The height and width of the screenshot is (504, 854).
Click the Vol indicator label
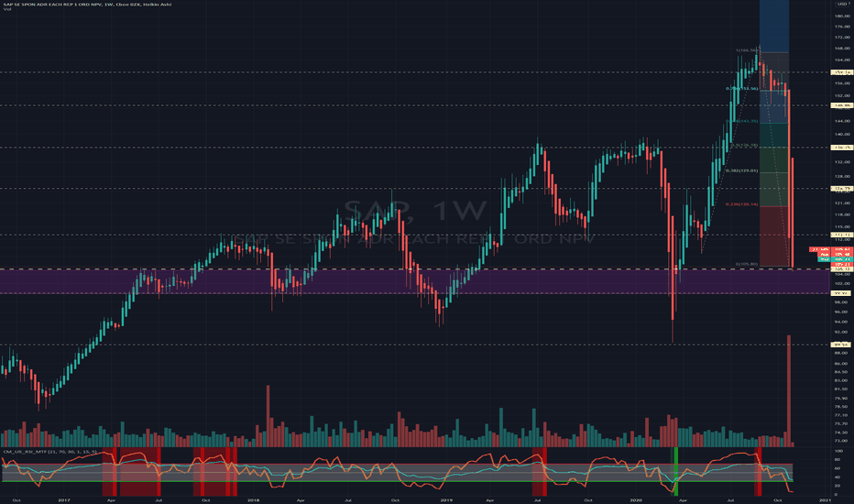[x=7, y=9]
